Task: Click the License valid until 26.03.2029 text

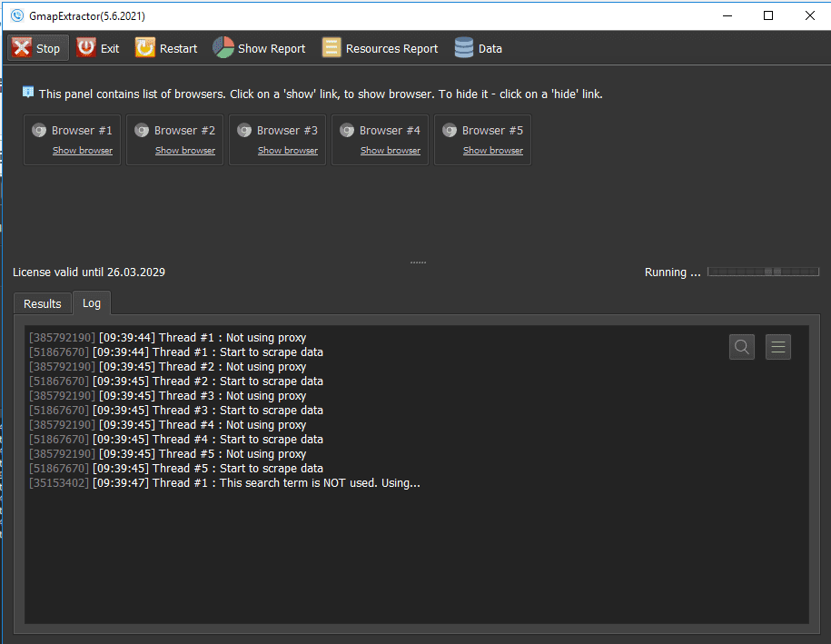Action: pyautogui.click(x=89, y=272)
